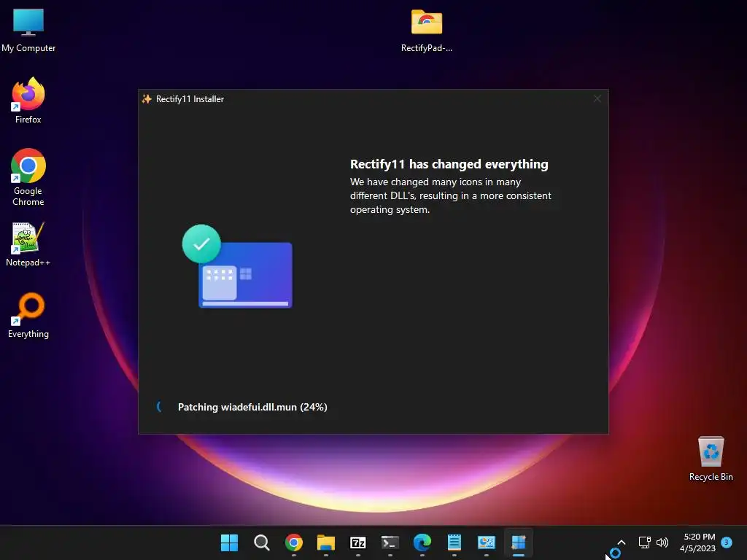Open Google Chrome desktop shortcut

point(28,177)
